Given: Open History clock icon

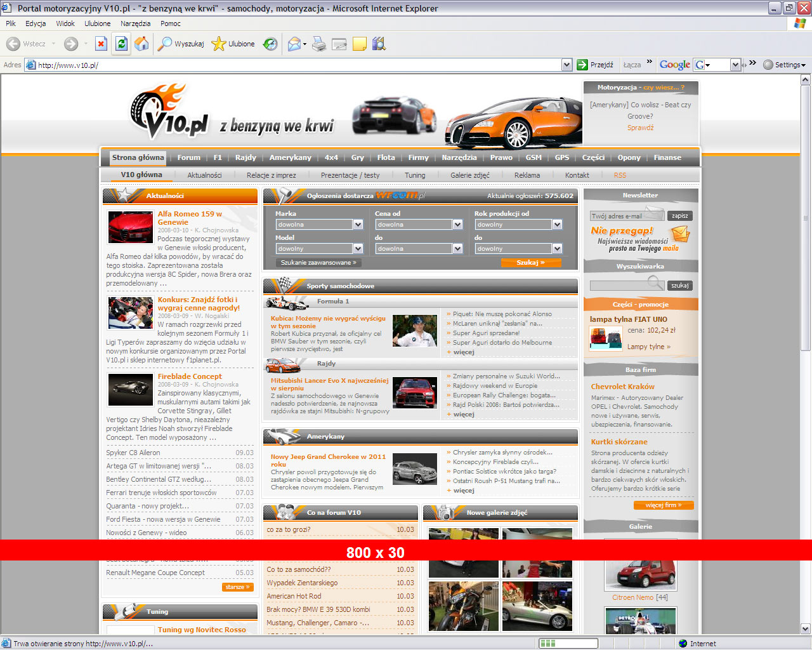Looking at the screenshot, I should coord(270,44).
